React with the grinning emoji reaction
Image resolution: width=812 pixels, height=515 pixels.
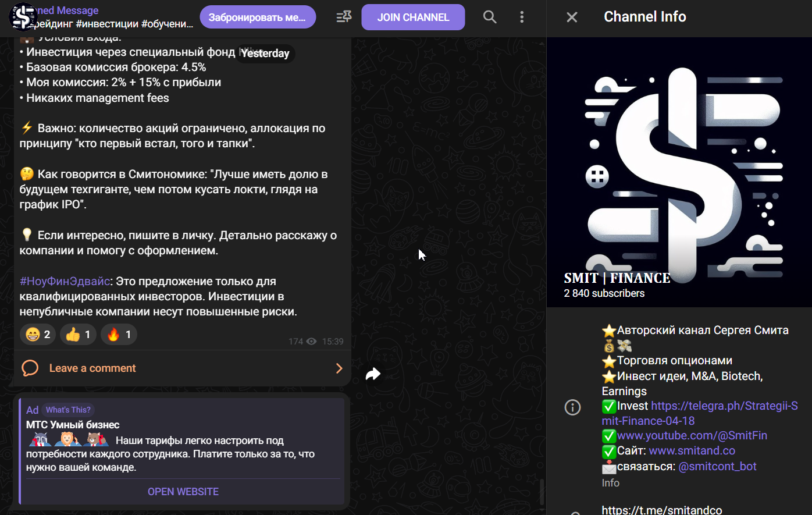tap(38, 335)
